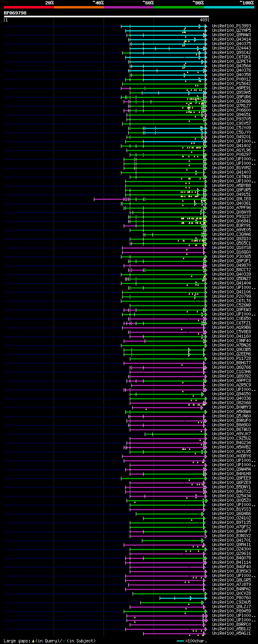
Task: Click the red 20% identity legend segment
Action: click(29, 7)
